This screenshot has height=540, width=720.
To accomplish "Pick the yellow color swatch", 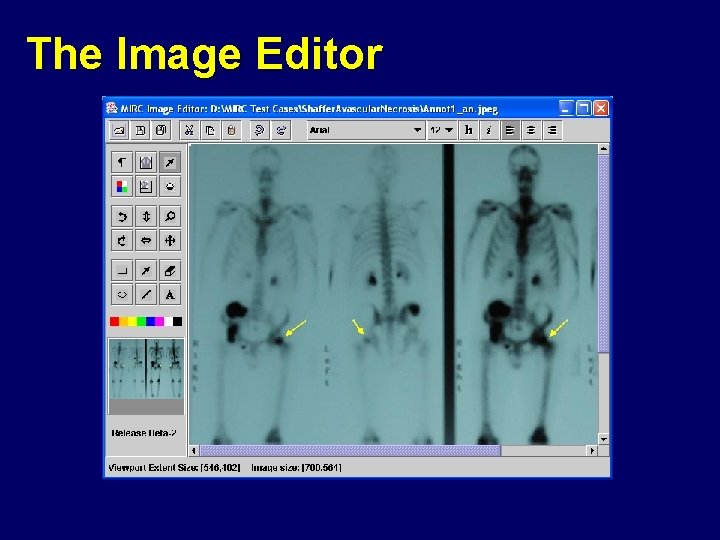I will tap(132, 322).
